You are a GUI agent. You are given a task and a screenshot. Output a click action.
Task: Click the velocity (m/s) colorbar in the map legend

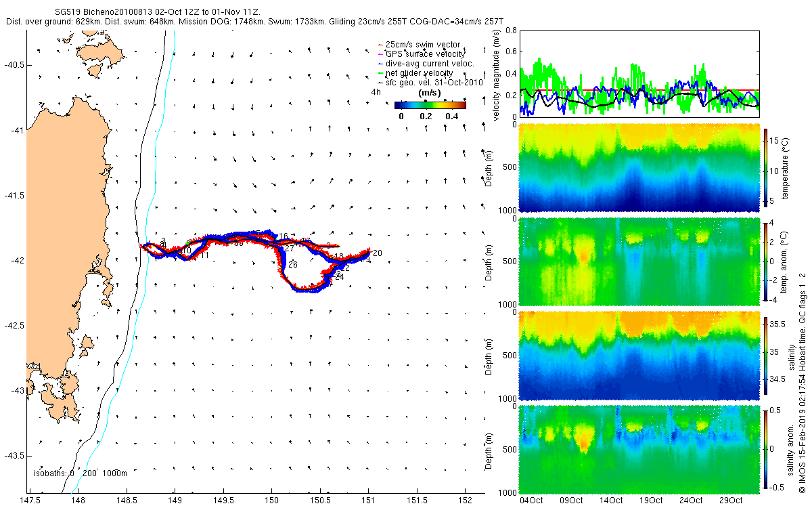[430, 105]
